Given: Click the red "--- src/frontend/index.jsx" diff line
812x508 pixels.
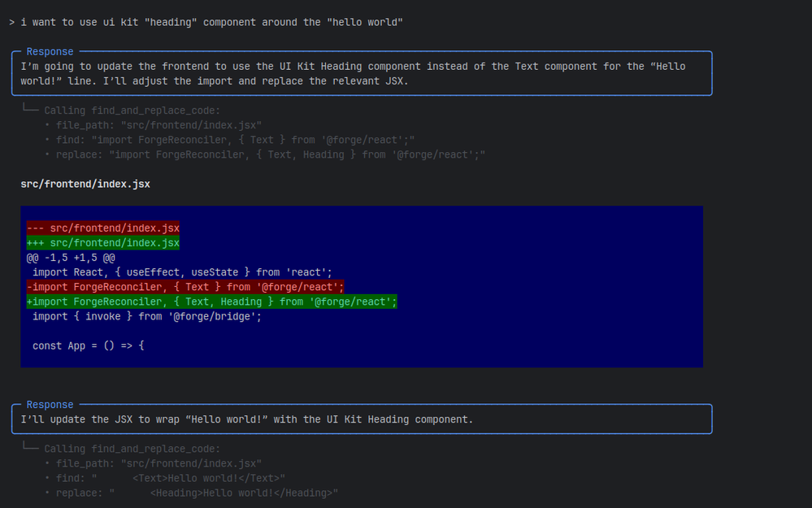Looking at the screenshot, I should point(103,228).
